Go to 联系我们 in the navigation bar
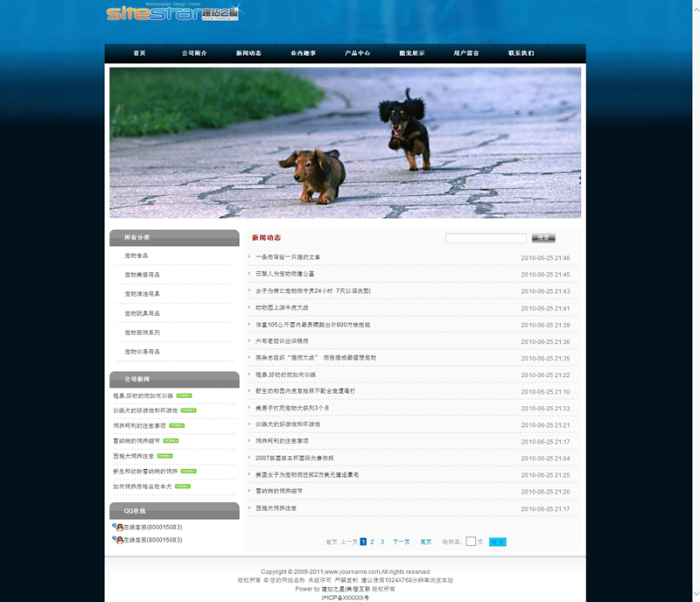The height and width of the screenshot is (602, 700). (x=521, y=53)
